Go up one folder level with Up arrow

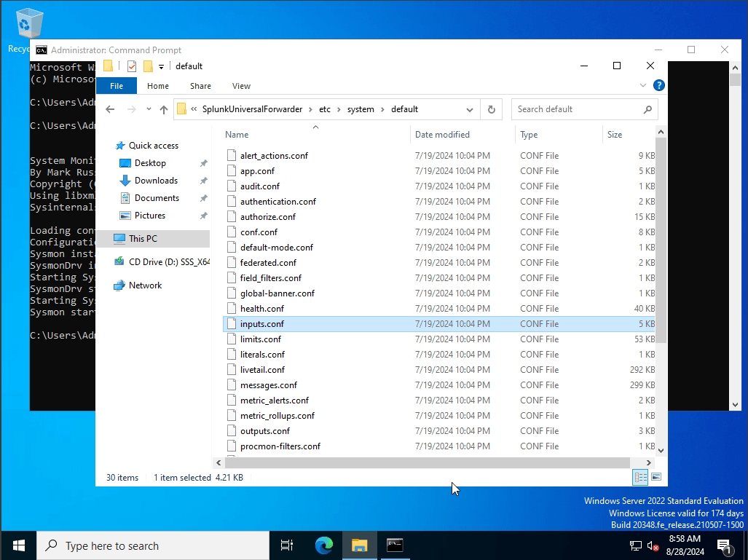click(164, 110)
